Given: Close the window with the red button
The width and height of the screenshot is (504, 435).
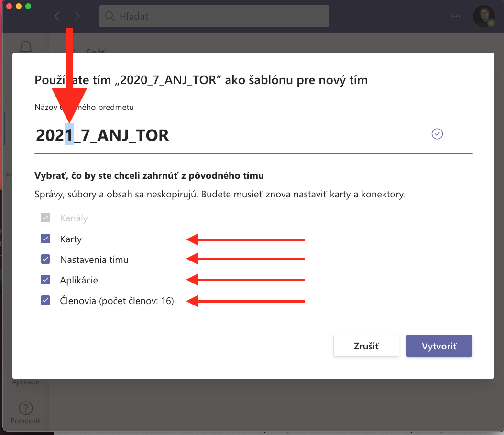Looking at the screenshot, I should (9, 6).
